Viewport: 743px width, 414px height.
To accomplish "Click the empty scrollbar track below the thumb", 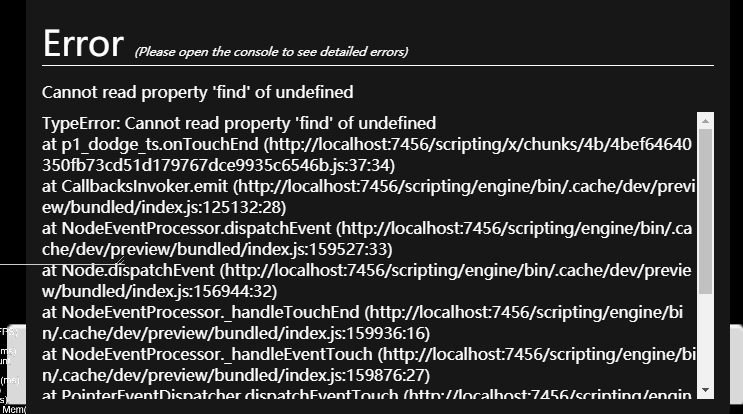I will pyautogui.click(x=705, y=340).
